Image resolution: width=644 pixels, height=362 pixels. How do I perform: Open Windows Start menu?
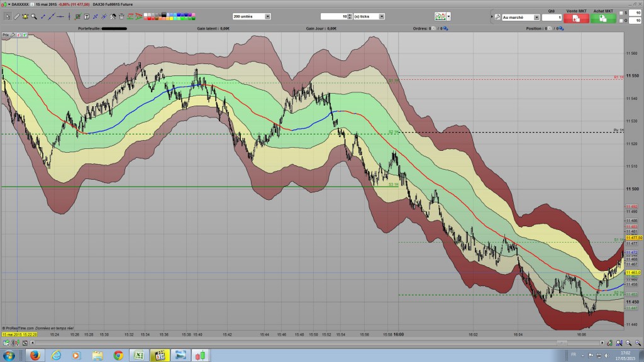(x=9, y=355)
